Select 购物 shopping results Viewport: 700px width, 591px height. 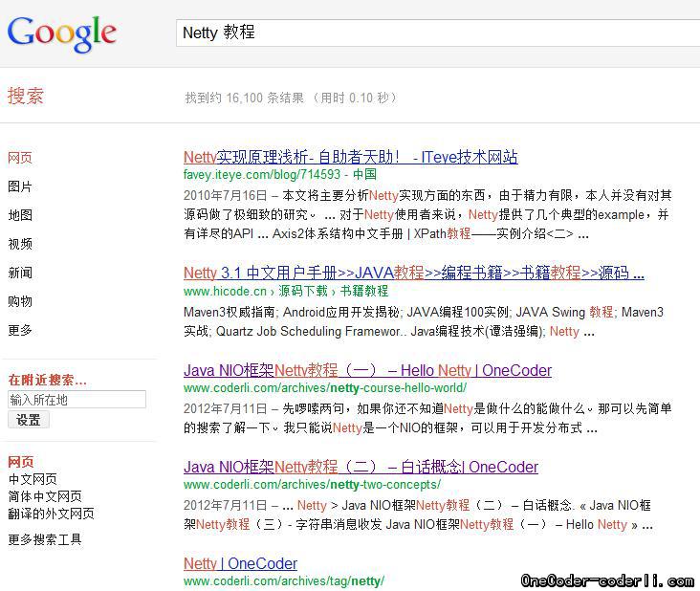click(x=20, y=301)
